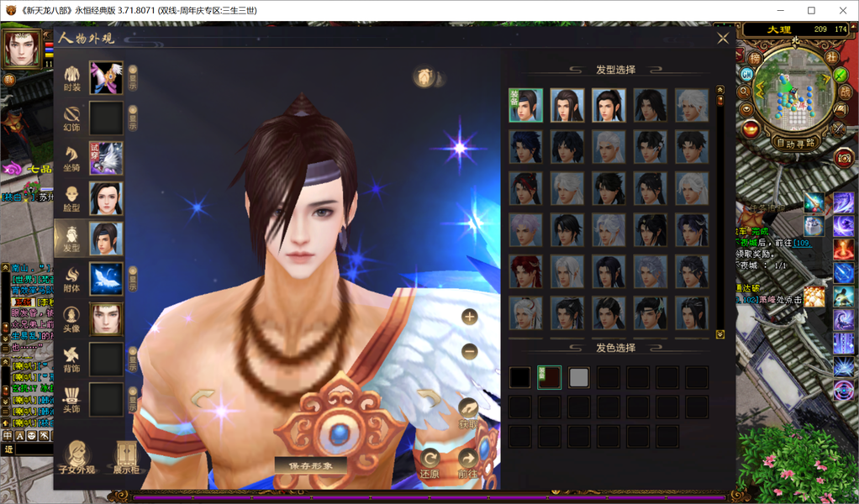Toggle 显示 for the 头饰 row
The height and width of the screenshot is (504, 859).
[133, 400]
